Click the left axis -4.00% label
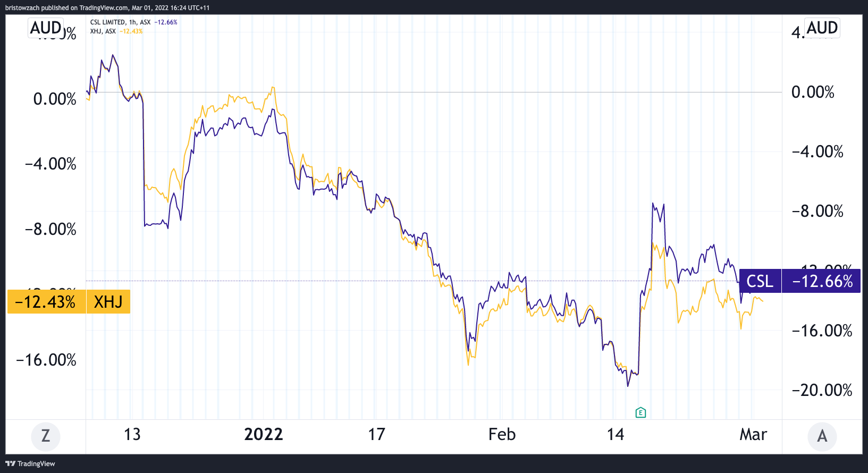Image resolution: width=868 pixels, height=473 pixels. pos(50,164)
